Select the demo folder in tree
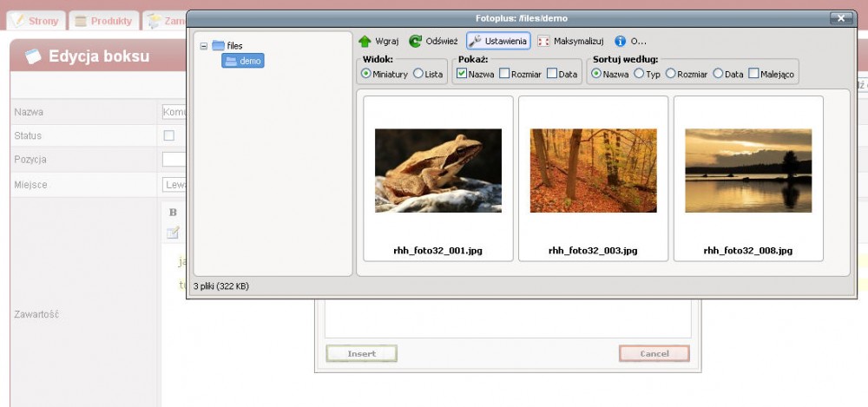868x407 pixels. point(243,61)
